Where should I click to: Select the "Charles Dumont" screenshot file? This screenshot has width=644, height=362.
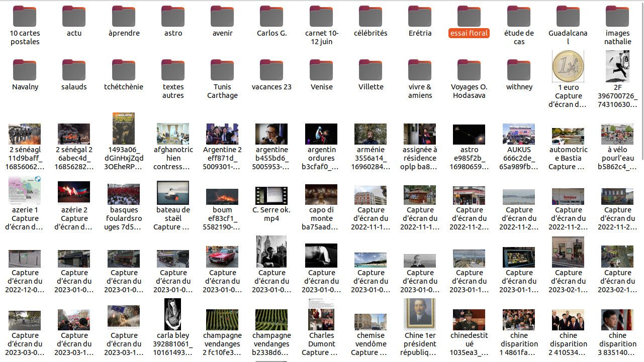321,314
